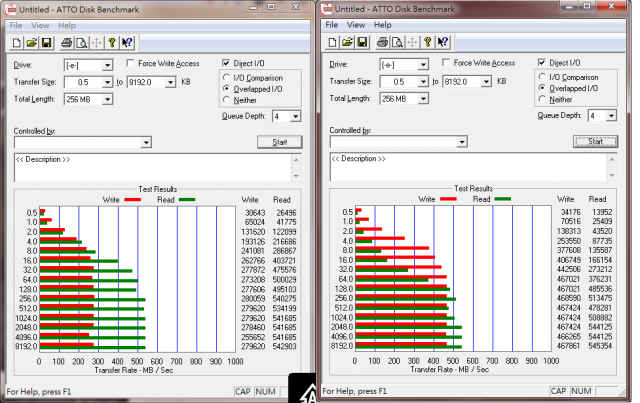Screen dimensions: 640x403
Task: Select I/O Comparison radio in right window
Action: pyautogui.click(x=542, y=76)
